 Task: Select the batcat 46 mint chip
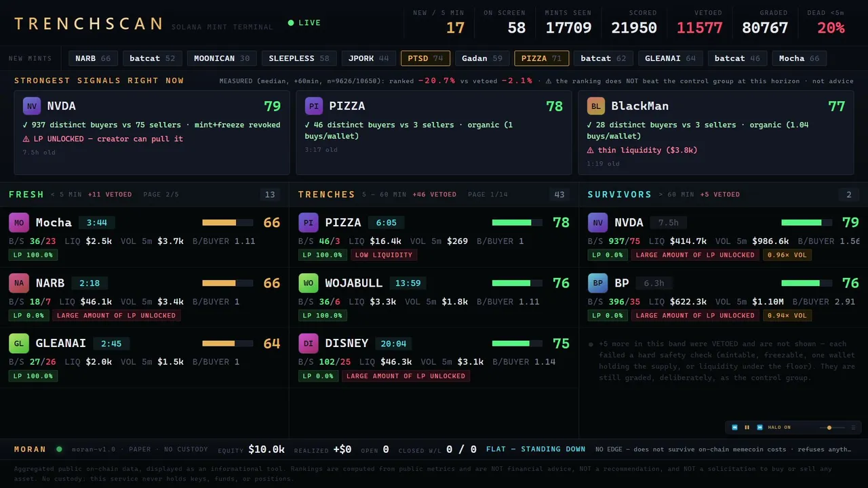coord(738,58)
